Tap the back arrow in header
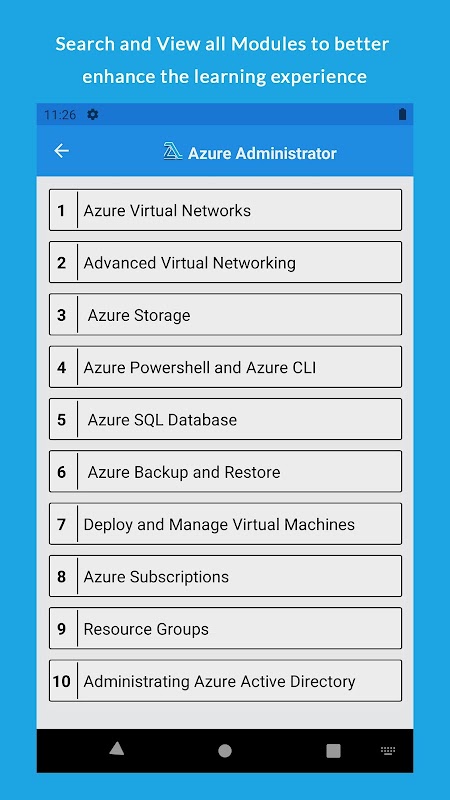 point(62,151)
